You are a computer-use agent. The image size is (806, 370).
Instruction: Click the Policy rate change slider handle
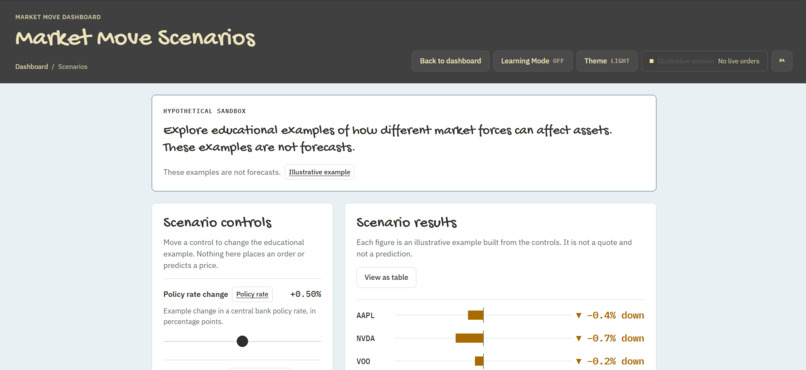click(x=242, y=341)
